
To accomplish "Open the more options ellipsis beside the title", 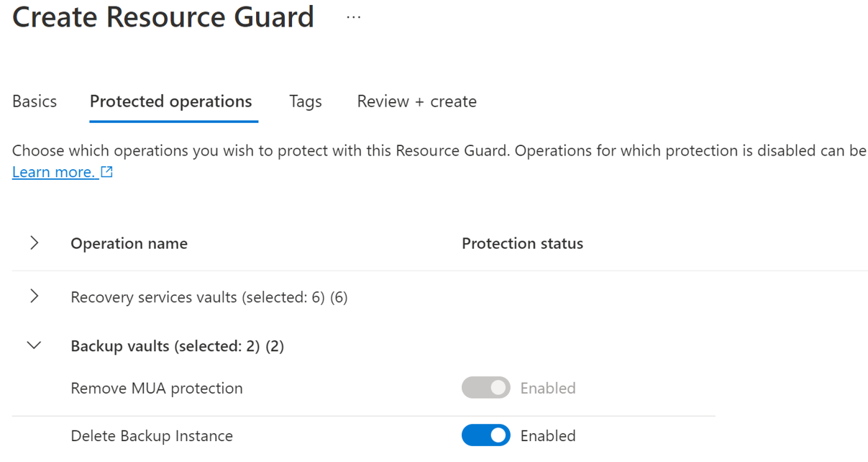I will (x=352, y=16).
